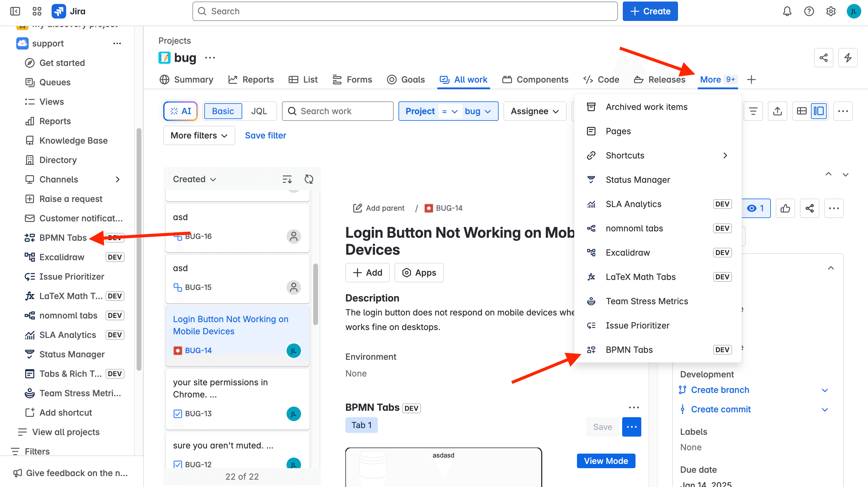Toggle the AI search mode button
The height and width of the screenshot is (487, 868).
click(181, 111)
